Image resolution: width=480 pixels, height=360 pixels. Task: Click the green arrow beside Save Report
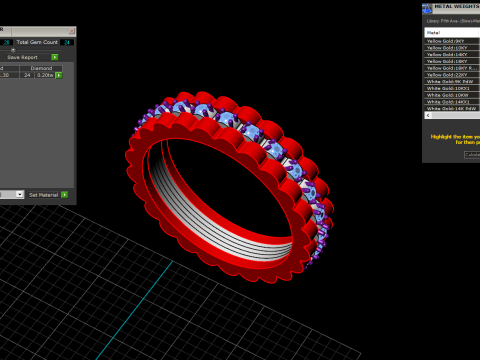55,57
